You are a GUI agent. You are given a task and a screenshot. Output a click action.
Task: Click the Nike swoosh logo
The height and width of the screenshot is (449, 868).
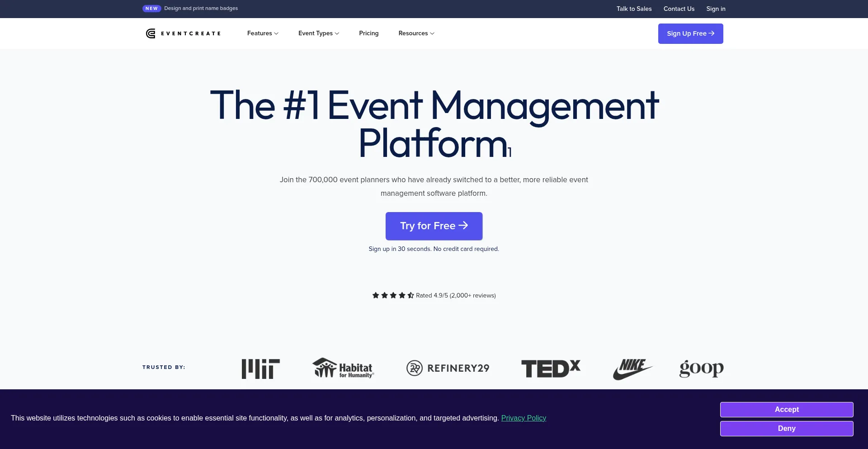[x=632, y=369]
